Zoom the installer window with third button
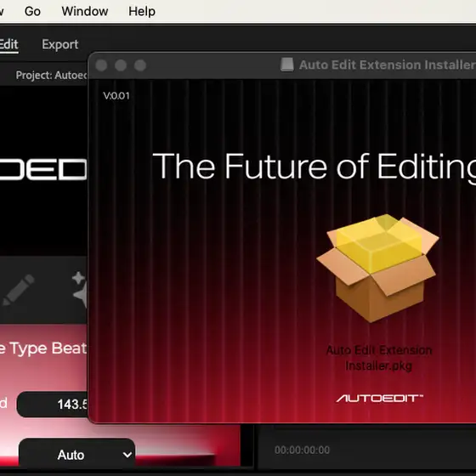The image size is (476, 476). (140, 65)
